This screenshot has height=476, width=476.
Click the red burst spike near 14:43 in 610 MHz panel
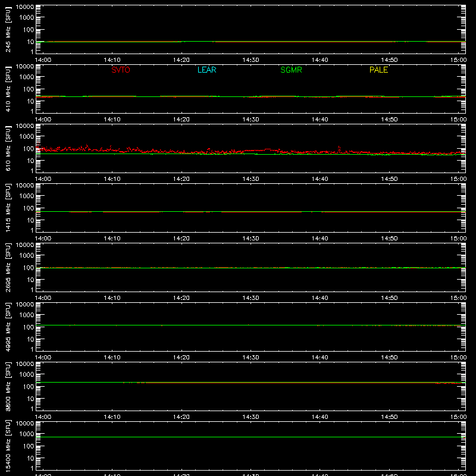point(339,148)
